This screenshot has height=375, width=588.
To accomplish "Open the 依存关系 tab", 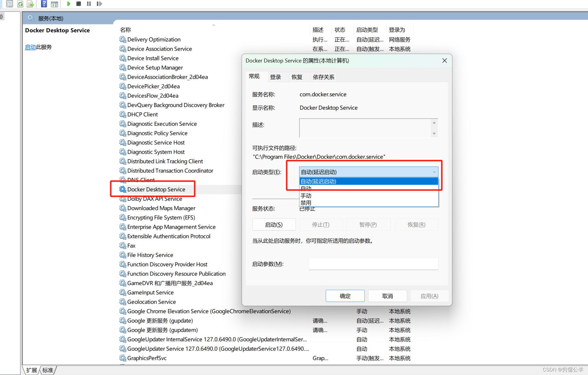I will [323, 77].
